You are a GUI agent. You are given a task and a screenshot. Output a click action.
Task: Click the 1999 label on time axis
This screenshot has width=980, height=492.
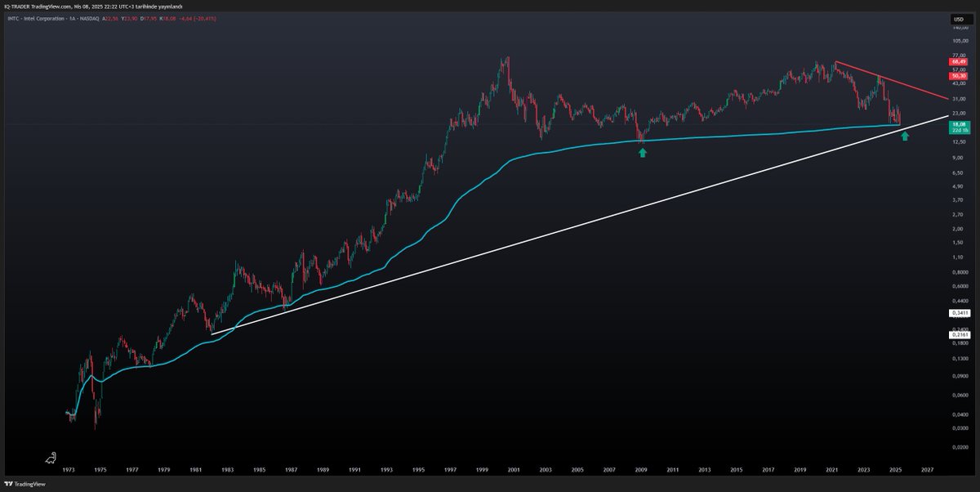(482, 470)
